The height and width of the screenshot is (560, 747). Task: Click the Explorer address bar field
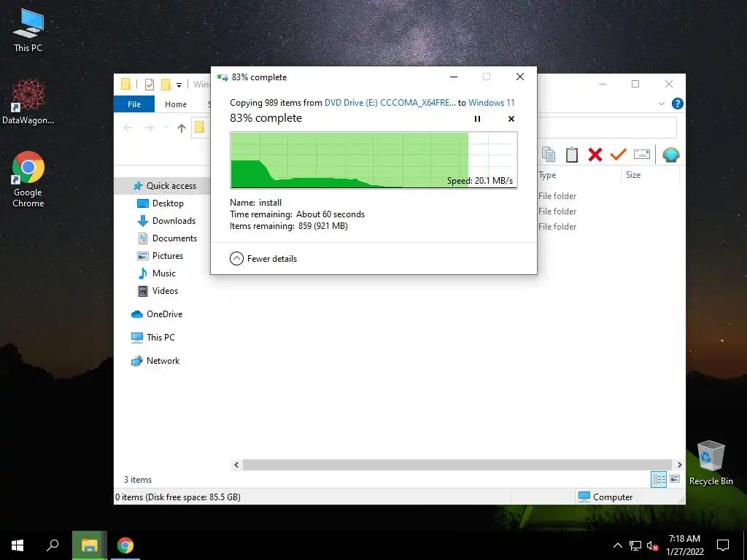click(x=606, y=128)
